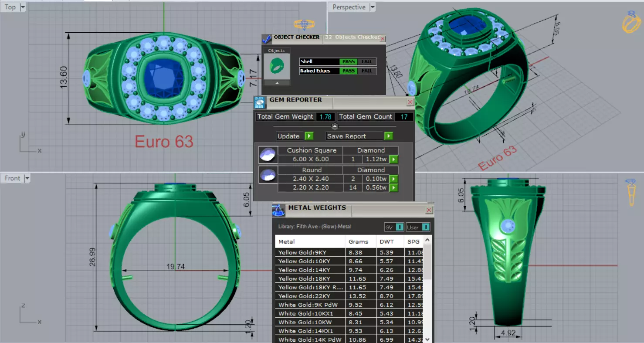The image size is (644, 343).
Task: Click the Metal Weights list scrollbar down arrow
Action: coord(427,339)
